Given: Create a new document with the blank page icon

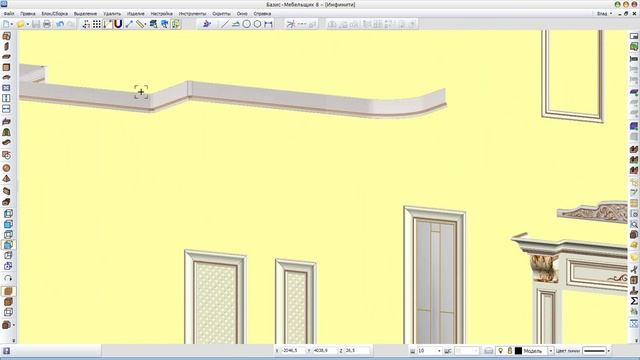Looking at the screenshot, I should (6, 24).
